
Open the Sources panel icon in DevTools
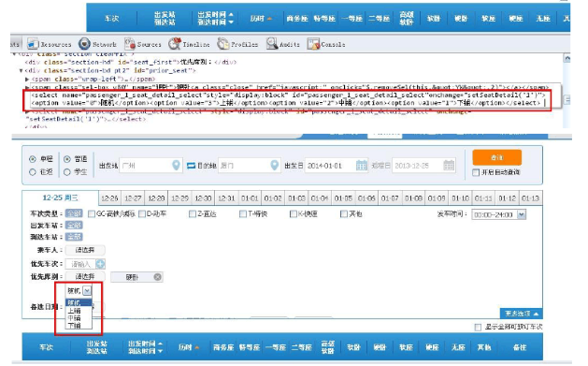(130, 44)
